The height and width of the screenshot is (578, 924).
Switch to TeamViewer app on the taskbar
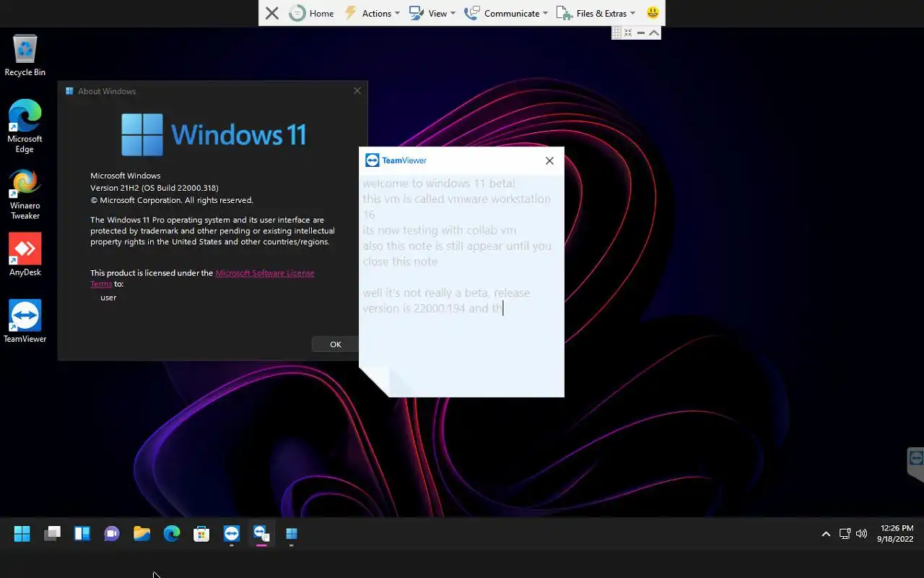232,534
